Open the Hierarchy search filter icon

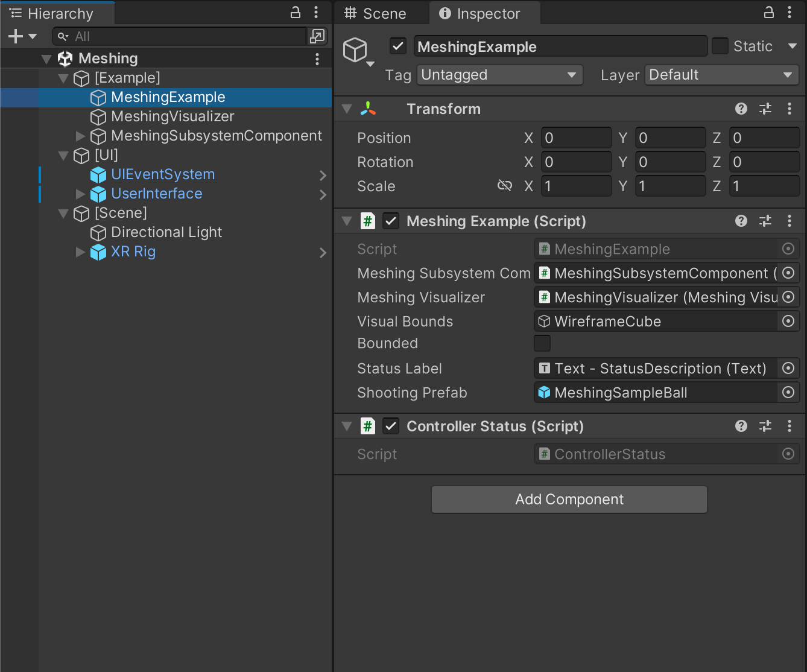62,36
